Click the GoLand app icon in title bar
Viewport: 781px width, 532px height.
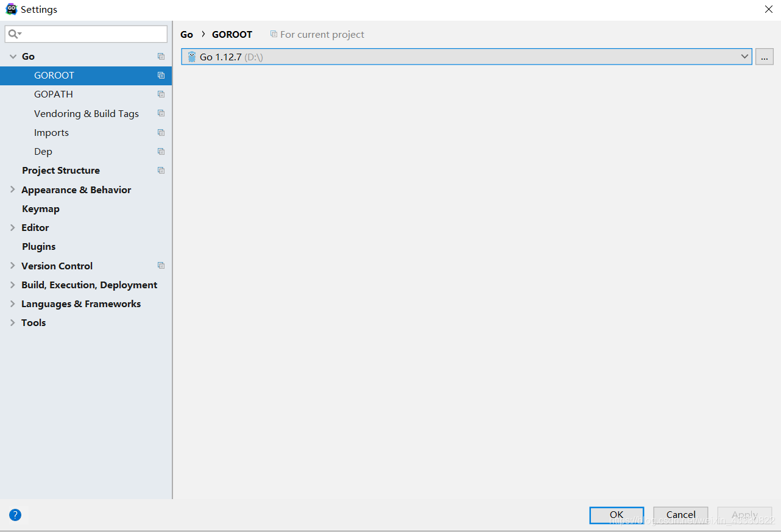pos(11,9)
